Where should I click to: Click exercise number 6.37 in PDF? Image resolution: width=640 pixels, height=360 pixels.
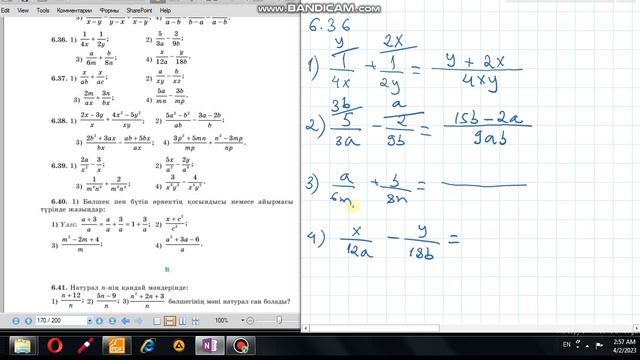pyautogui.click(x=59, y=78)
